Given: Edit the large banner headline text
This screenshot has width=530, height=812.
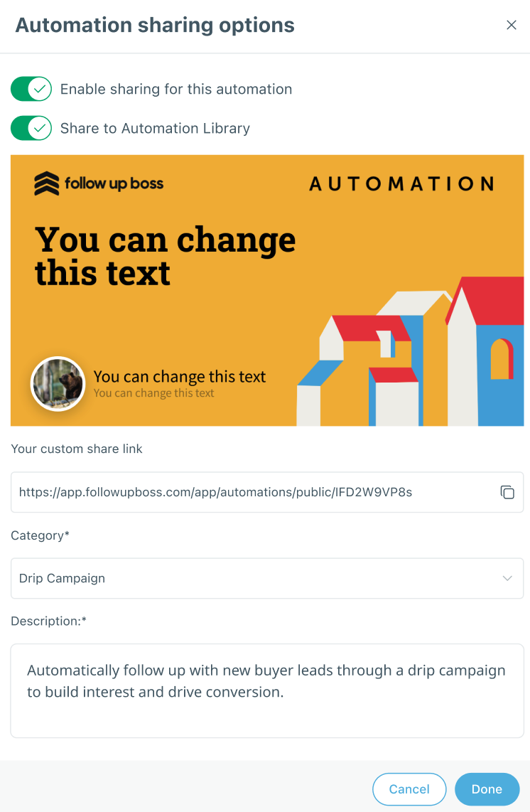Looking at the screenshot, I should click(165, 256).
